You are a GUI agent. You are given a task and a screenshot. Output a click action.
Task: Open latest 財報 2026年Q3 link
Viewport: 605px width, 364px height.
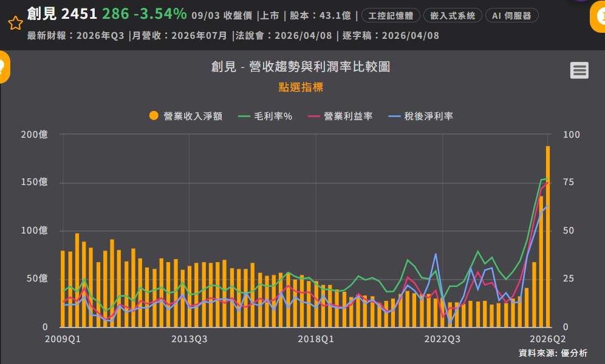point(75,35)
